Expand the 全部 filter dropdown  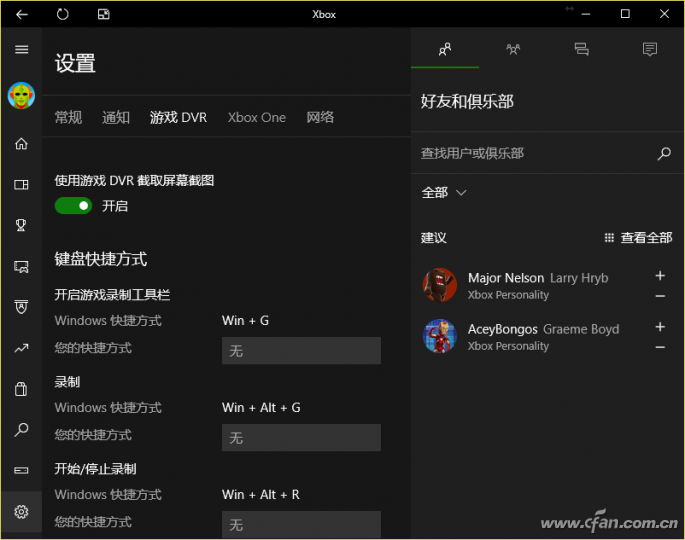click(x=444, y=193)
